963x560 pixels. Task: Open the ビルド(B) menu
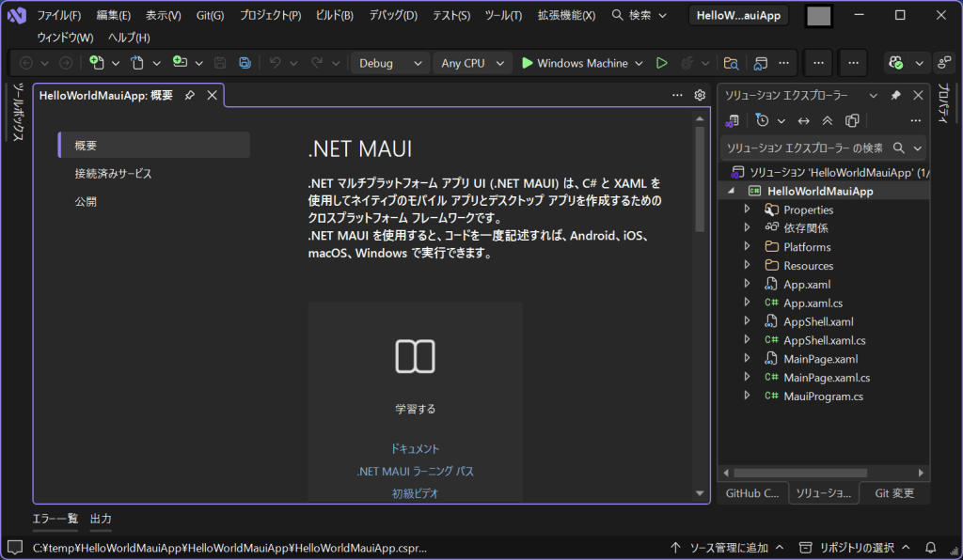334,15
